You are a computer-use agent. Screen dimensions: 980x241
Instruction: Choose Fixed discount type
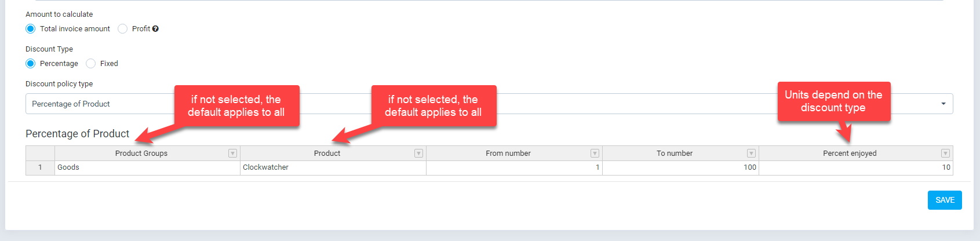click(x=91, y=64)
